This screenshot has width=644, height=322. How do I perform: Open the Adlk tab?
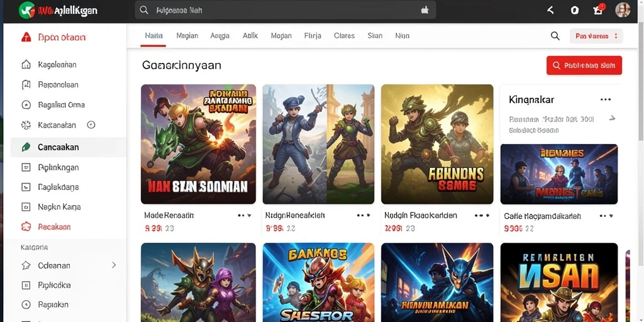coord(250,36)
